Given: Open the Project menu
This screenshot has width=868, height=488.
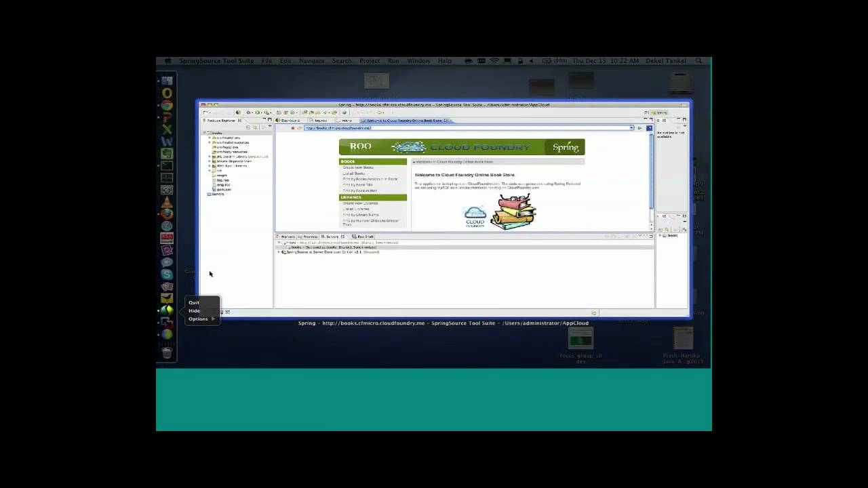Looking at the screenshot, I should (x=370, y=61).
